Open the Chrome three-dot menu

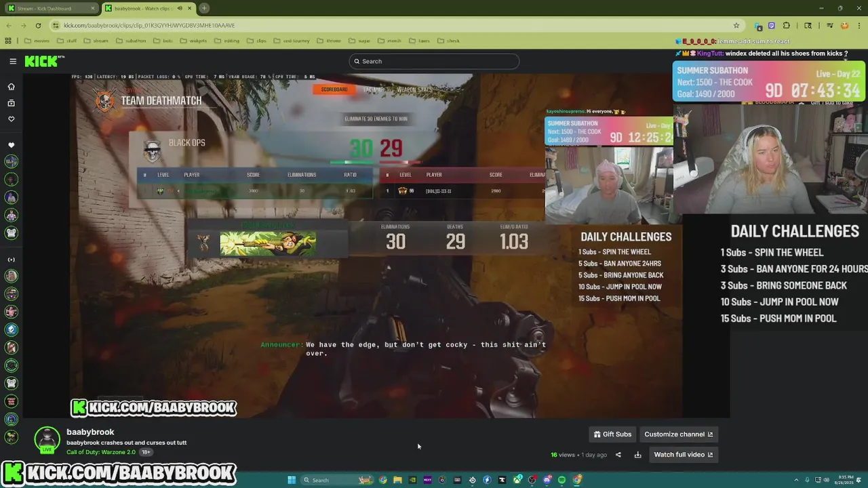pos(859,25)
